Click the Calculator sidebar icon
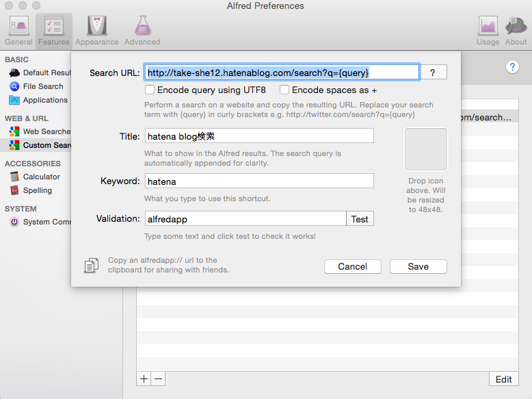This screenshot has height=399, width=532. tap(14, 177)
